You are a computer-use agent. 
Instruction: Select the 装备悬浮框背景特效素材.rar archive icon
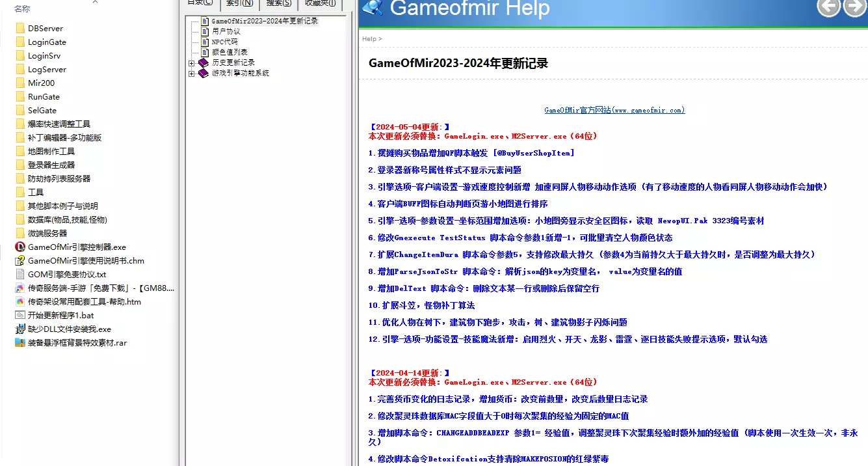pyautogui.click(x=20, y=343)
